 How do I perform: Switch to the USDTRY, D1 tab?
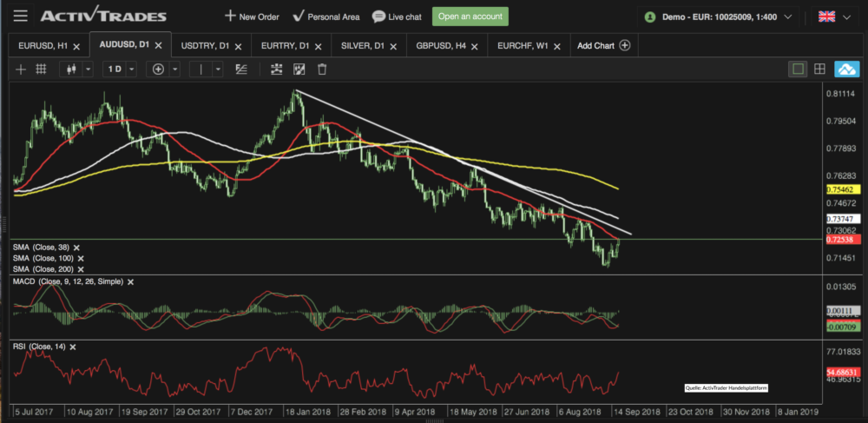[205, 46]
